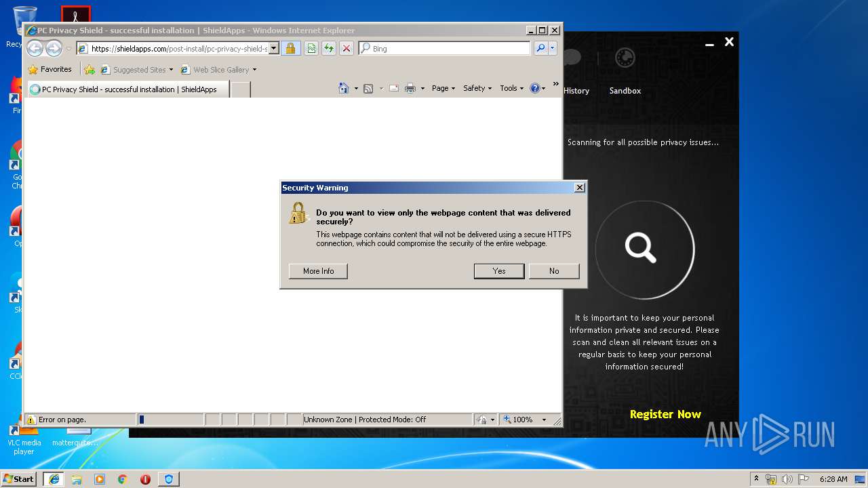This screenshot has height=488, width=868.
Task: Show hidden icons in the system tray
Action: (x=756, y=479)
